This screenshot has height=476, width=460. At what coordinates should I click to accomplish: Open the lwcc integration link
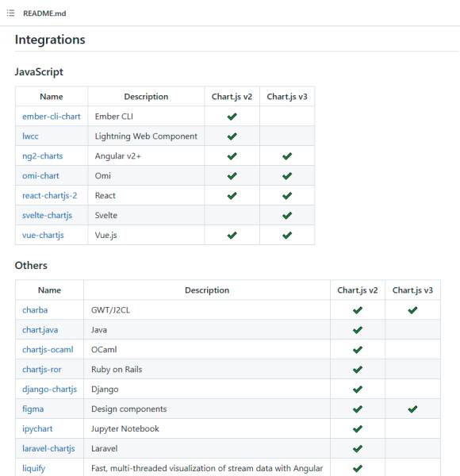point(30,136)
